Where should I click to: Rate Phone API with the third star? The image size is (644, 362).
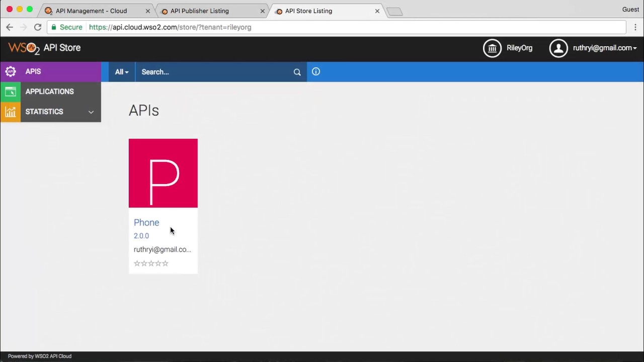[151, 263]
